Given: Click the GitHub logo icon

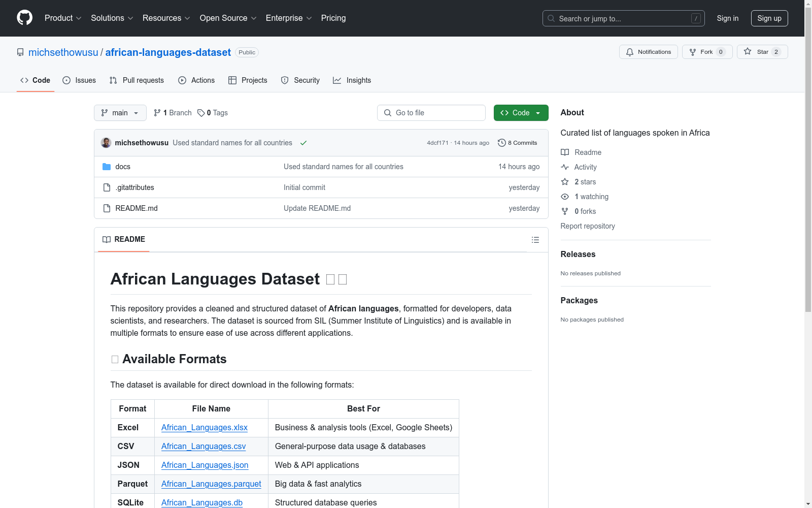Looking at the screenshot, I should [x=24, y=18].
